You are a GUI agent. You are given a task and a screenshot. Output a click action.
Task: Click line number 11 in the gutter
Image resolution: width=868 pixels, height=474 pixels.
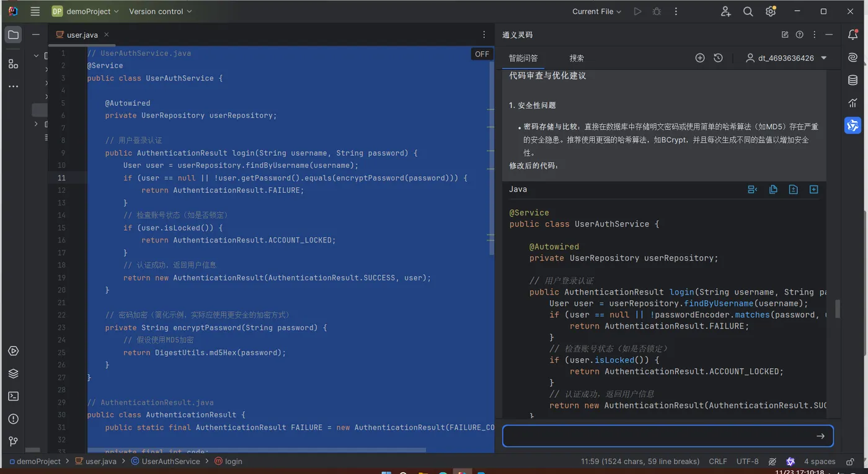point(61,178)
